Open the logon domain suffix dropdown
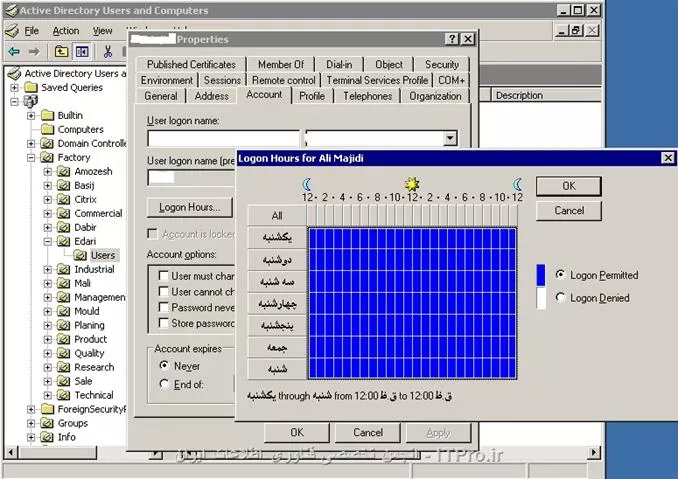The image size is (678, 479). click(x=450, y=138)
